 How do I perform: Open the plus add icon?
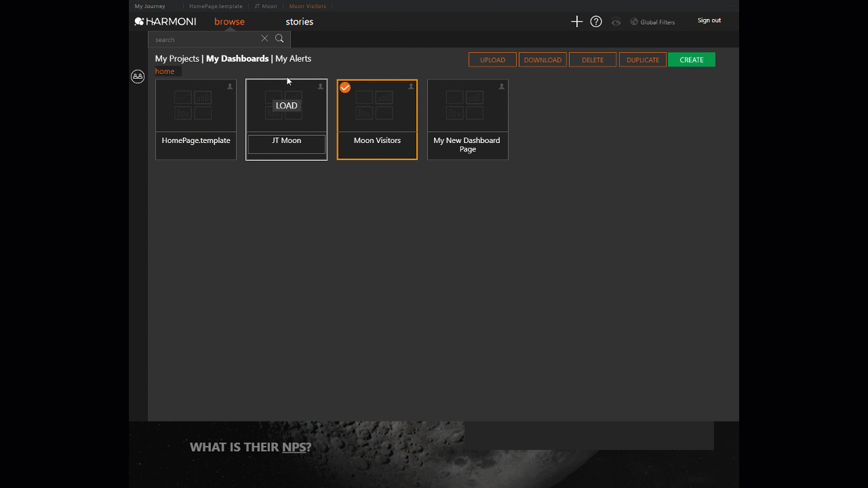pyautogui.click(x=576, y=22)
